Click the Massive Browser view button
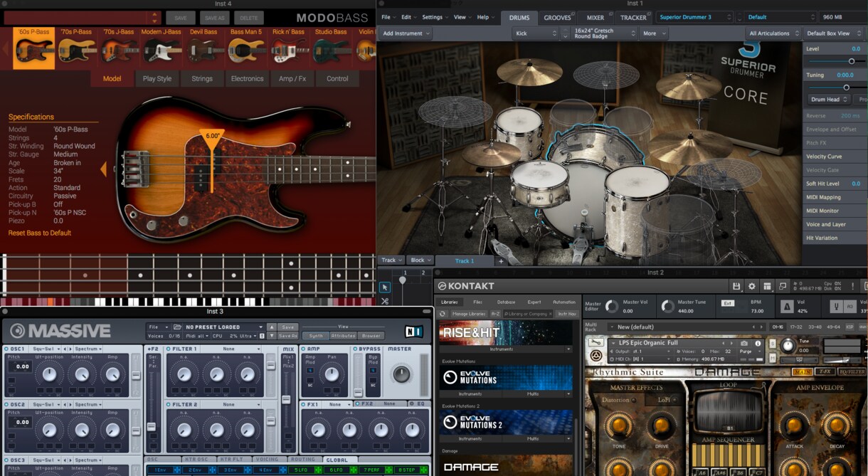868x476 pixels. click(x=371, y=336)
